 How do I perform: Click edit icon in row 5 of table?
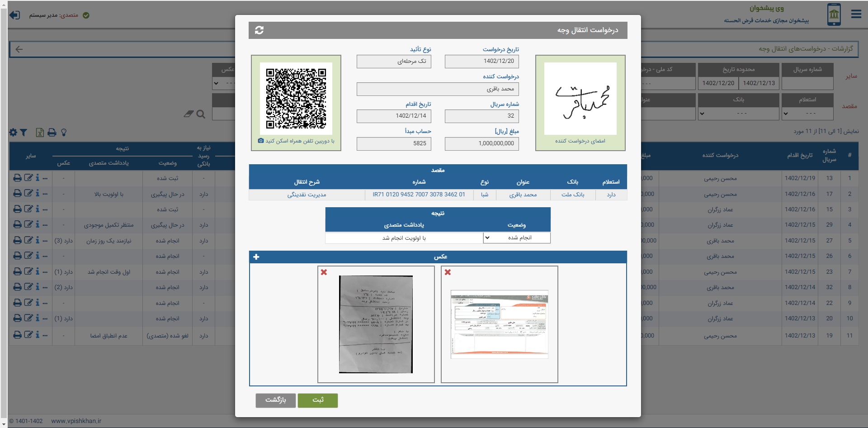[x=28, y=241]
